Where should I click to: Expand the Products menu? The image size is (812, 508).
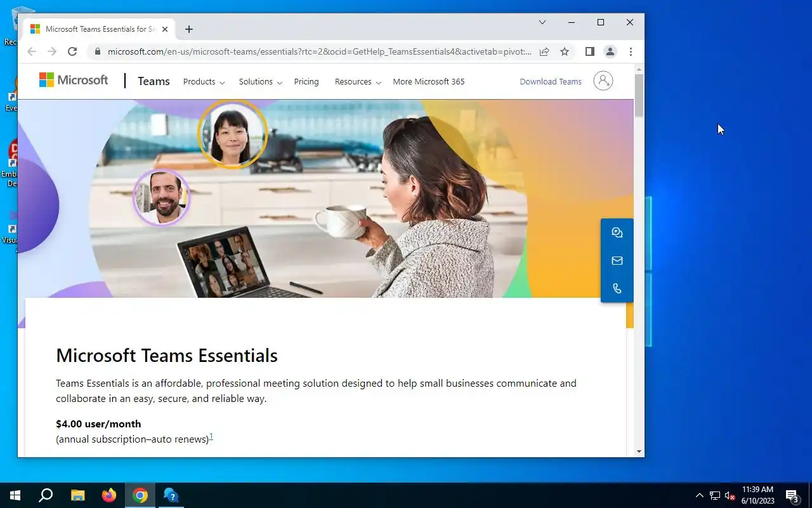(x=204, y=82)
